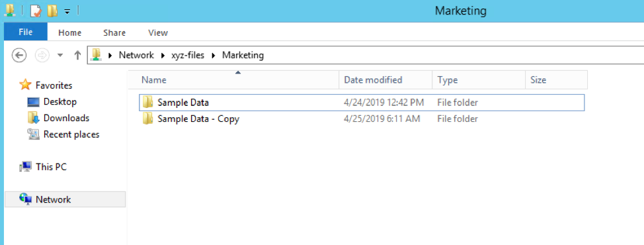The height and width of the screenshot is (245, 644).
Task: Click the New folder quick access icon
Action: click(52, 11)
